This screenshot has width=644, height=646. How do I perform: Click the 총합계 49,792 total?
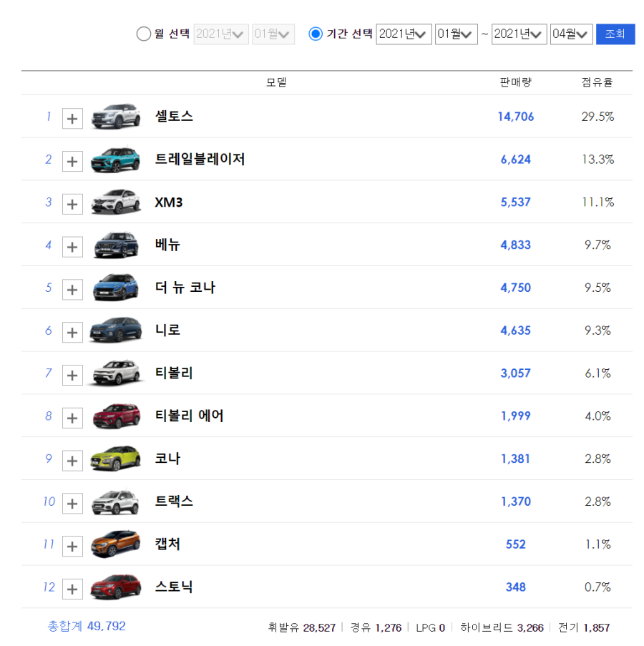point(87,626)
